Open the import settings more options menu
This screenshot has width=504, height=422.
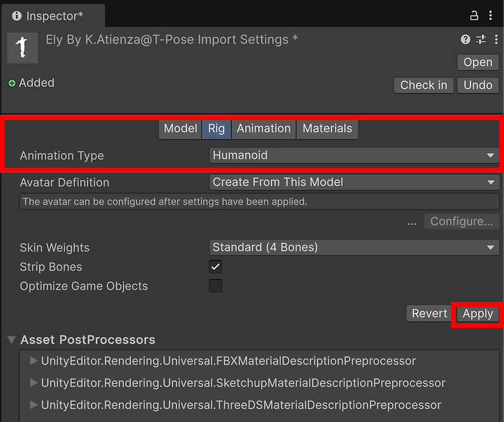(x=495, y=39)
